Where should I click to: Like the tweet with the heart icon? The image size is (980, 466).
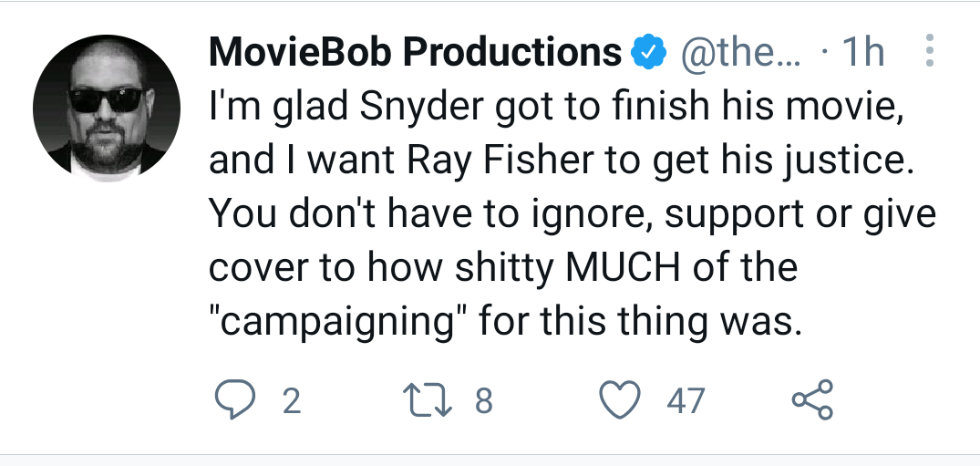tap(621, 399)
